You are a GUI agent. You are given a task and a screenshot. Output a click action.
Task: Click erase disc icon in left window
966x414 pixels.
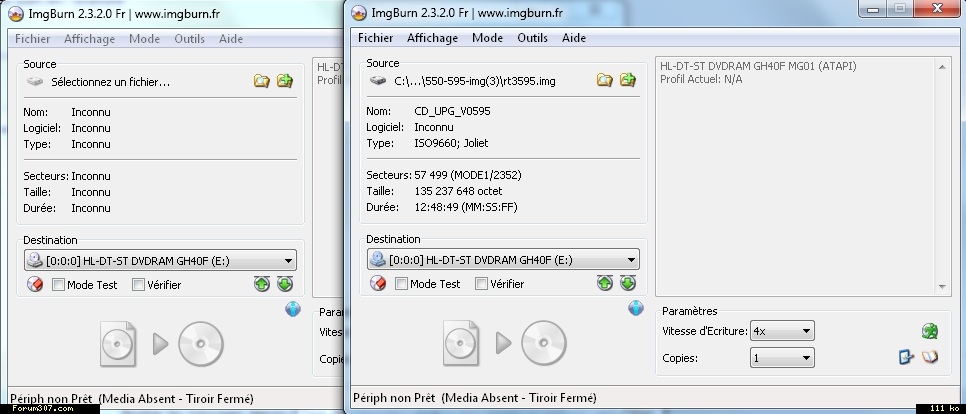[x=35, y=285]
